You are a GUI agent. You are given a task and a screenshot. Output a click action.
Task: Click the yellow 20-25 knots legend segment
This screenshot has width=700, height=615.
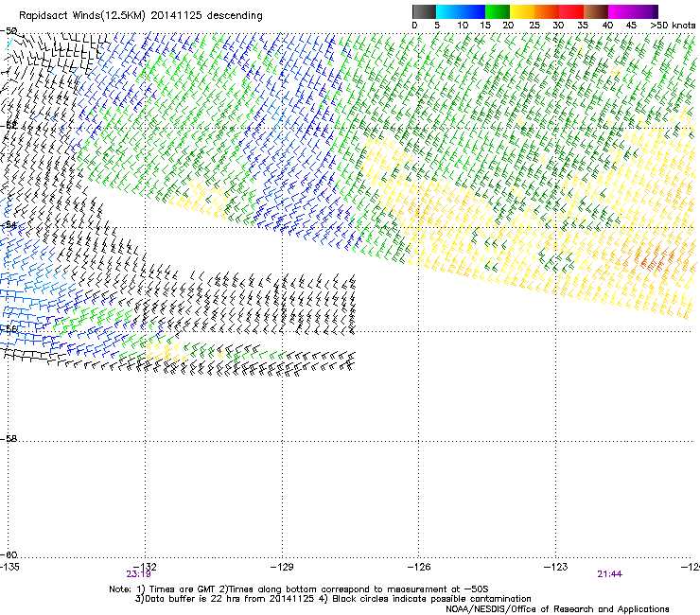click(x=522, y=11)
